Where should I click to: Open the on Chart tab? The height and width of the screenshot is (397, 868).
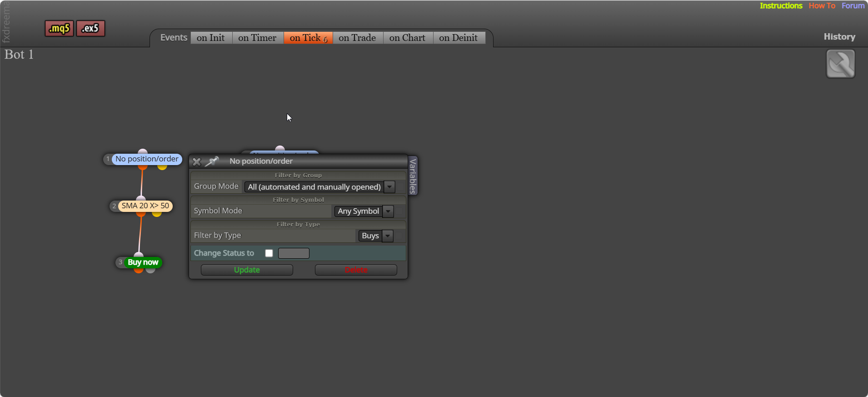(407, 38)
